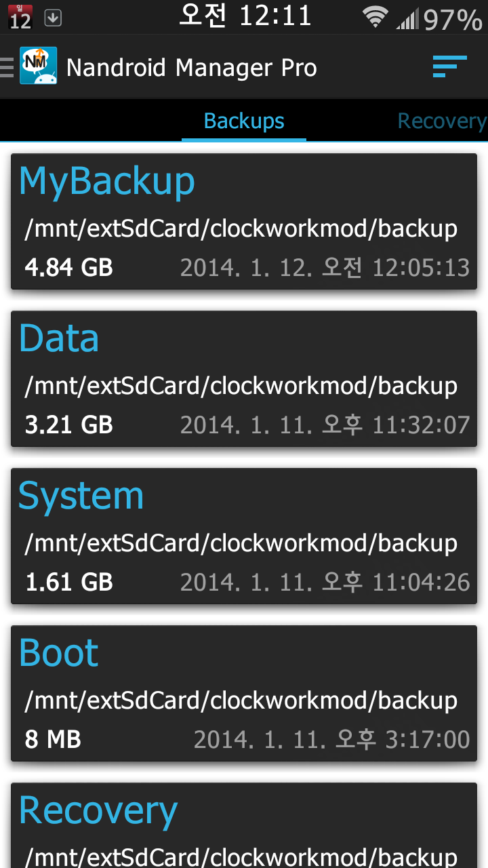Switch to the Recovery tab

pos(441,121)
